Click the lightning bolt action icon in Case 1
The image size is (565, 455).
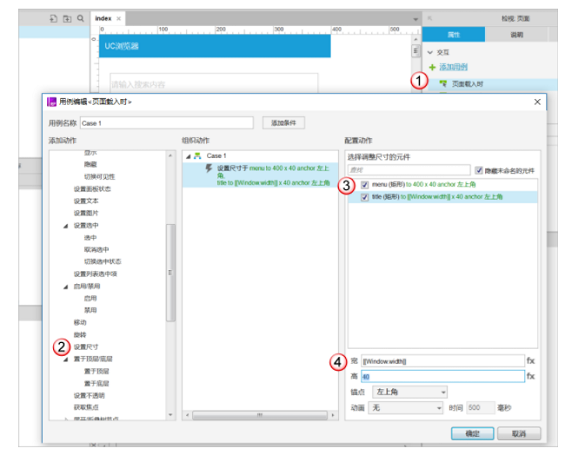click(209, 168)
